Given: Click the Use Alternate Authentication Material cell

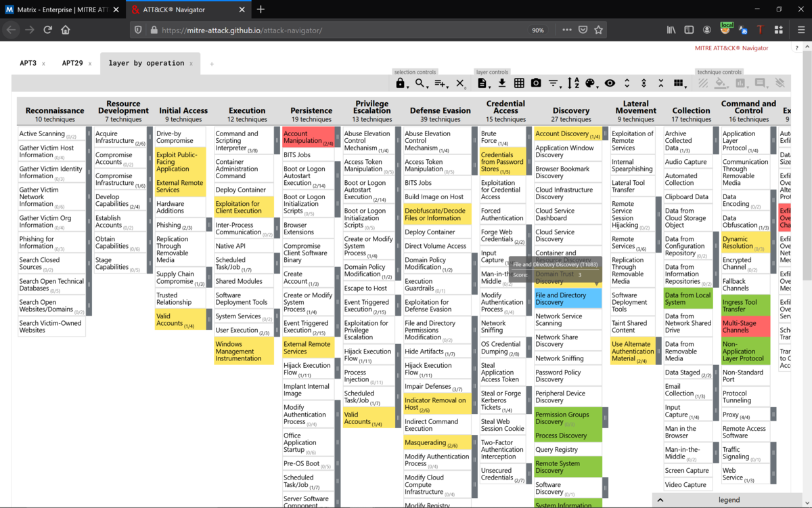Looking at the screenshot, I should [633, 351].
